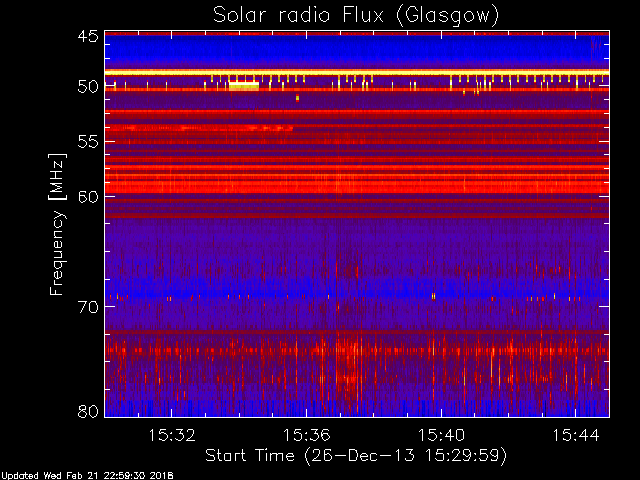This screenshot has width=640, height=480.
Task: Click the 70 frequency tick label
Action: pyautogui.click(x=88, y=307)
